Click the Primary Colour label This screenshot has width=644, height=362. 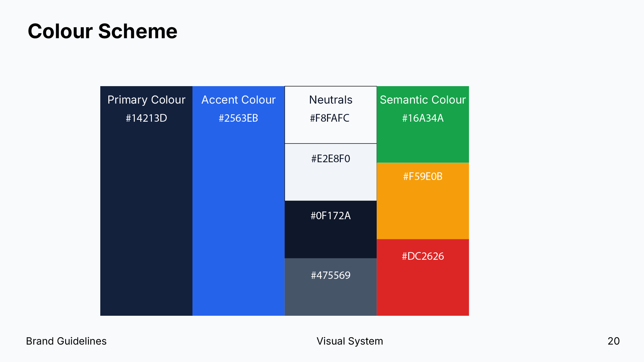coord(146,100)
